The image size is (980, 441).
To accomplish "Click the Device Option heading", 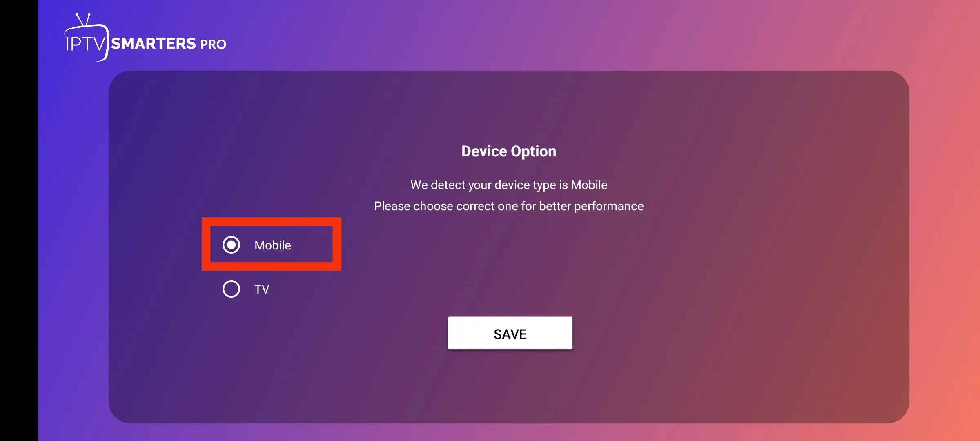I will click(508, 151).
